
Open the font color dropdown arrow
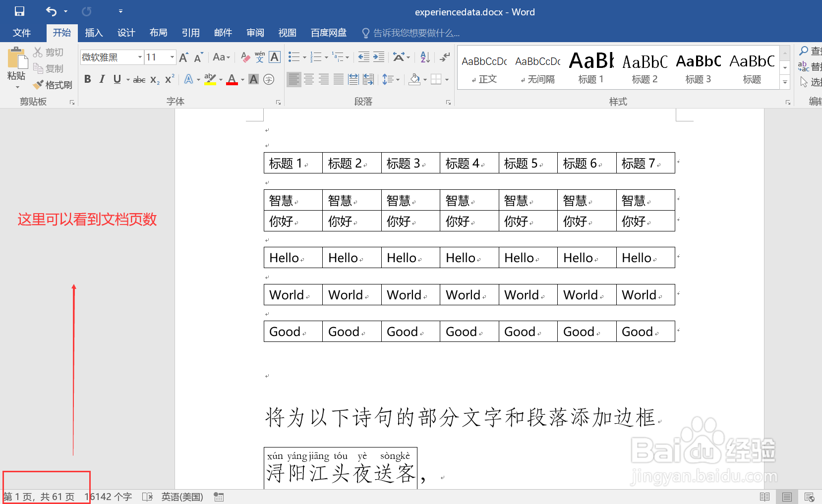241,79
